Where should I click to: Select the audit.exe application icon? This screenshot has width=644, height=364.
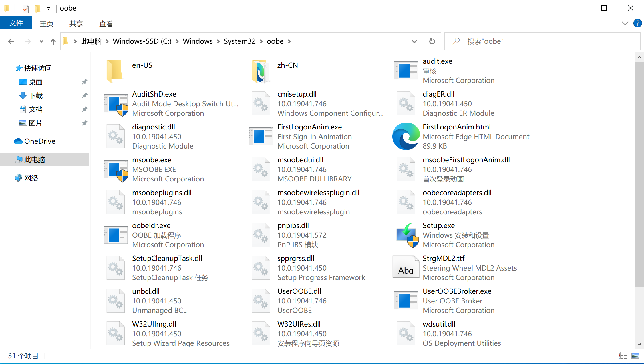(406, 71)
